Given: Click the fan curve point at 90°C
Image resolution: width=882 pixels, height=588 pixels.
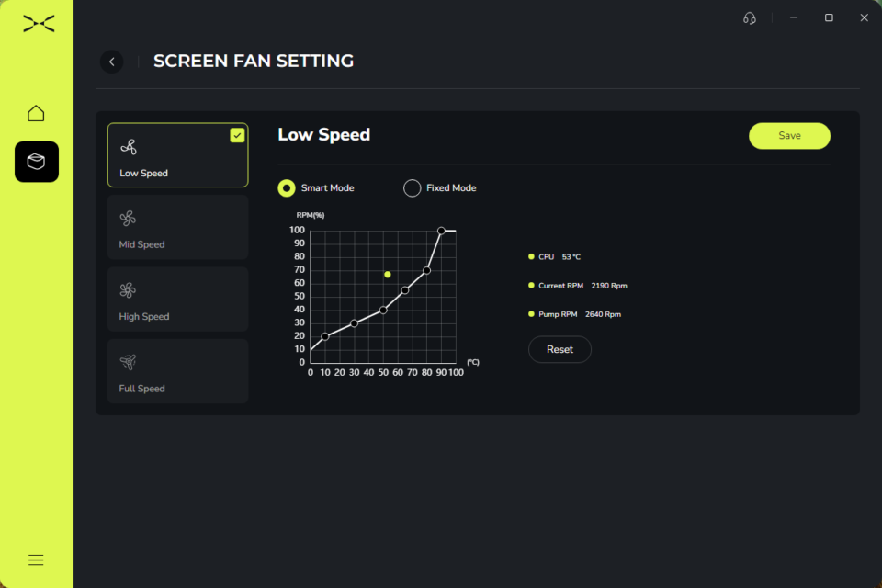Looking at the screenshot, I should (441, 231).
